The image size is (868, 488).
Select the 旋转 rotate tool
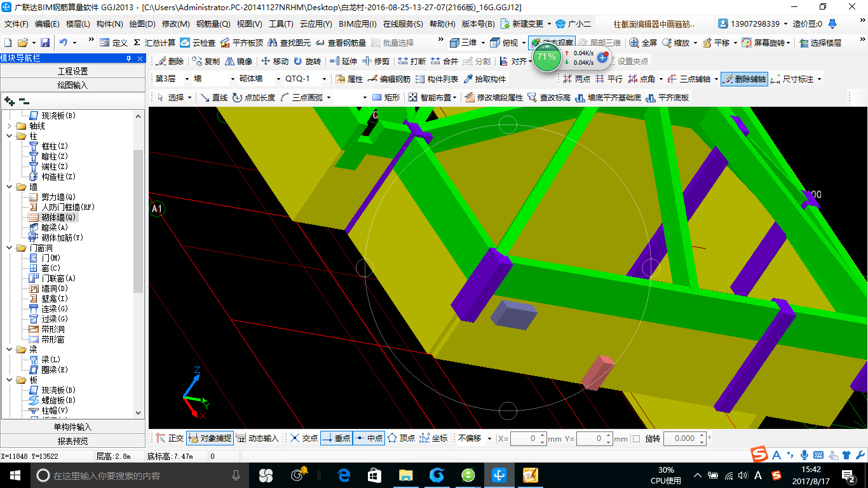(x=308, y=62)
